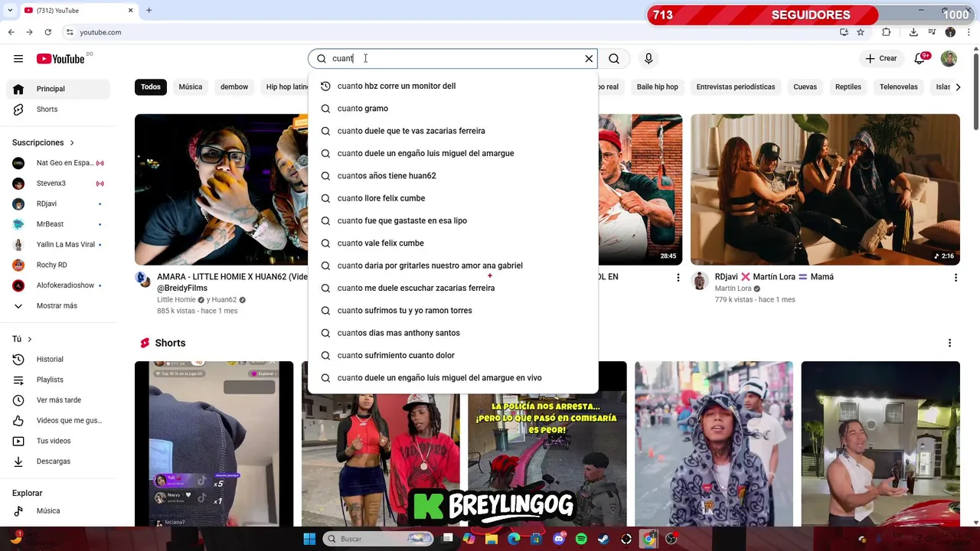Select the dembow filter chip
This screenshot has height=551, width=980.
(x=234, y=86)
